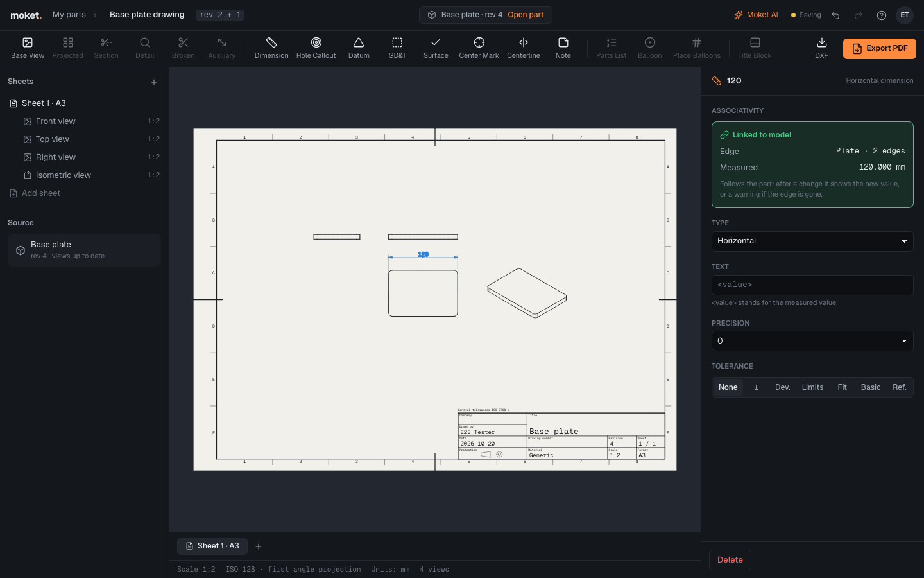The image size is (924, 578).
Task: Set tolerance to Basic
Action: [871, 387]
